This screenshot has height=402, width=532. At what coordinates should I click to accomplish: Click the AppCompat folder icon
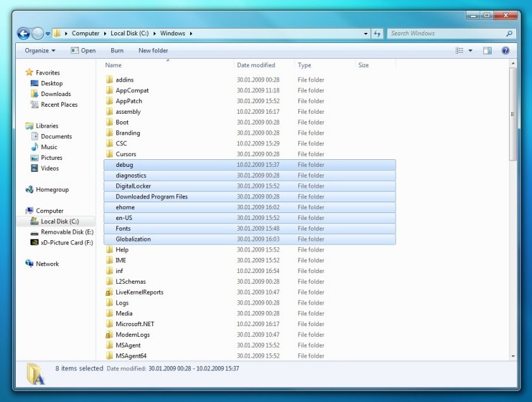[109, 90]
